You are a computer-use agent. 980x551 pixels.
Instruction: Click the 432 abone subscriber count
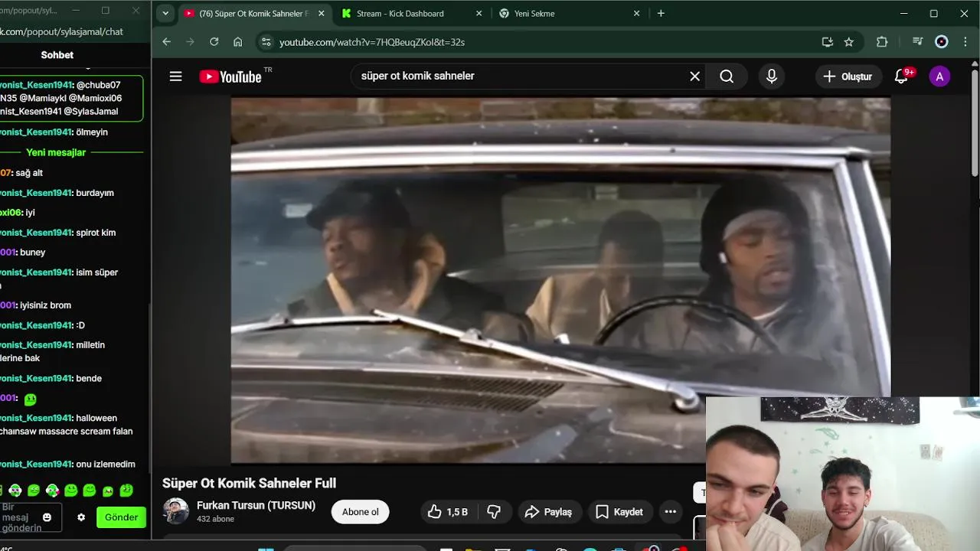point(215,519)
